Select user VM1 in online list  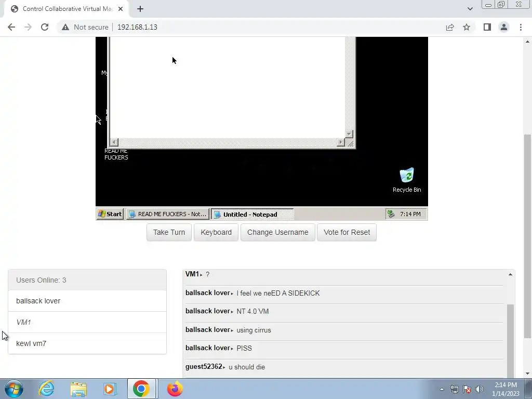pos(87,322)
